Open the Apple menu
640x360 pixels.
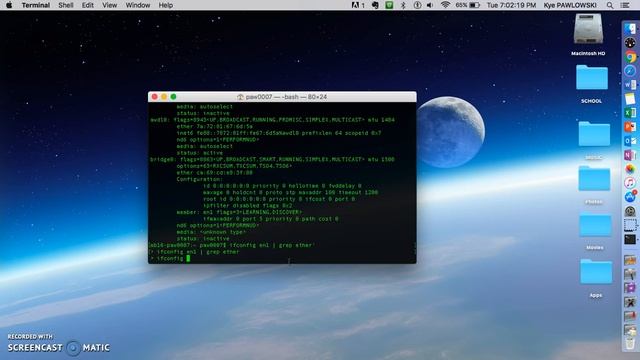point(9,5)
